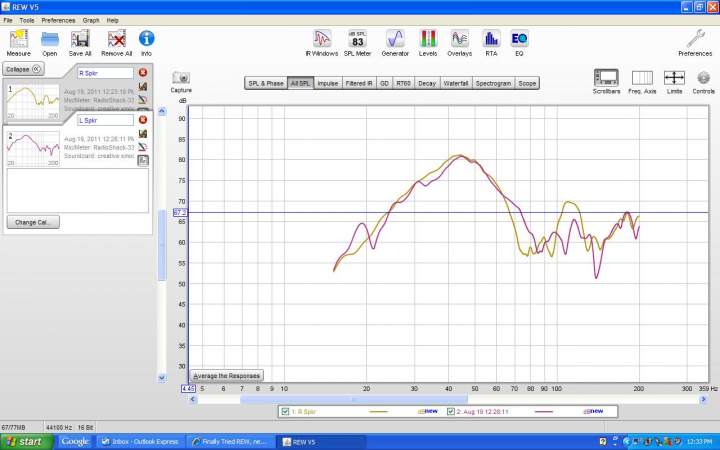Open the Graph menu
The image size is (720, 450).
pyautogui.click(x=91, y=21)
